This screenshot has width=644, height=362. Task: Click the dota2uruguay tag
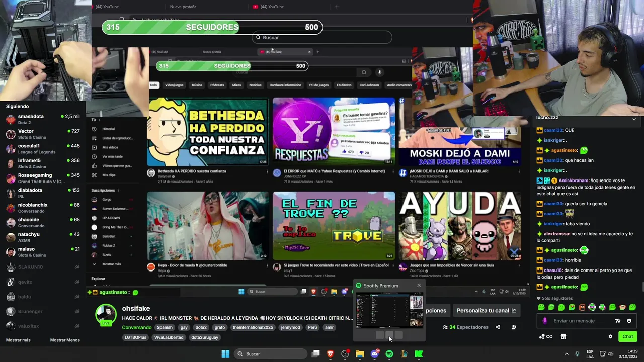[205, 337]
